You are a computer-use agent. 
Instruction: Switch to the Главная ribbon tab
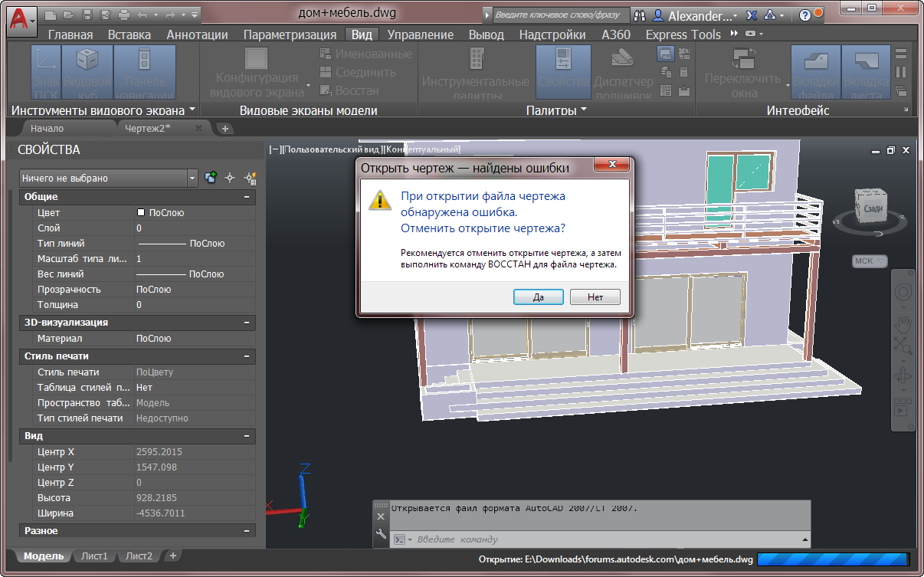[x=70, y=34]
